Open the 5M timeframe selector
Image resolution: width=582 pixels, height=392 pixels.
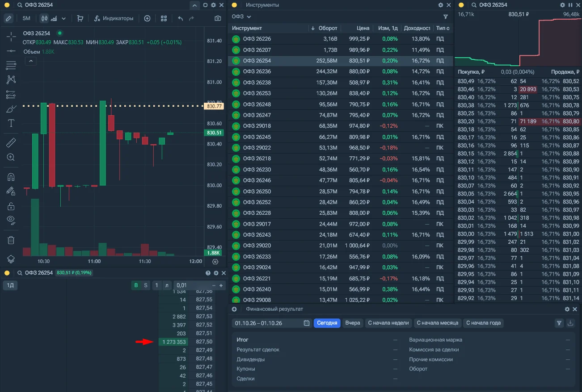point(26,18)
